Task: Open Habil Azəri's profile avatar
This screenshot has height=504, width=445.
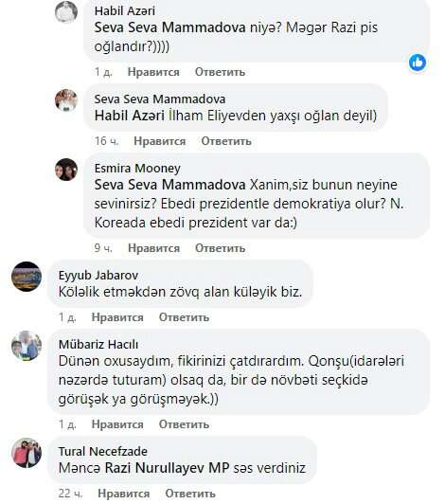Action: coord(66,12)
